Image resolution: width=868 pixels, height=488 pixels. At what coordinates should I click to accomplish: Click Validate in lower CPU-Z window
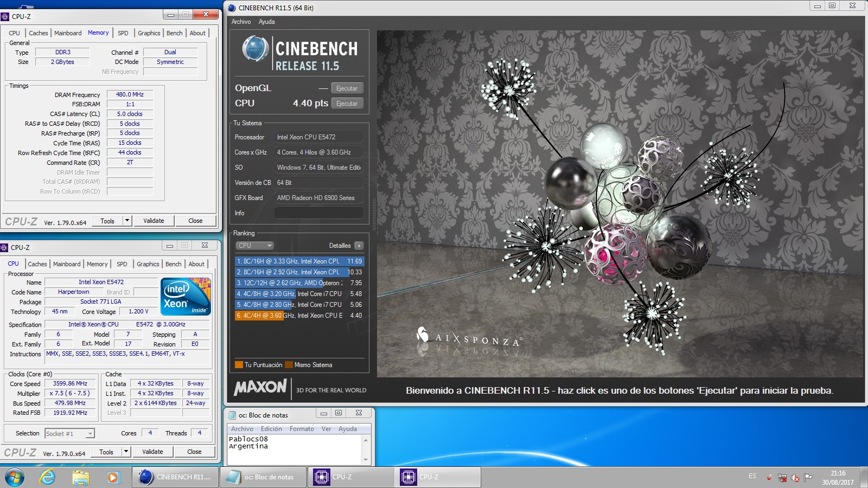(152, 452)
